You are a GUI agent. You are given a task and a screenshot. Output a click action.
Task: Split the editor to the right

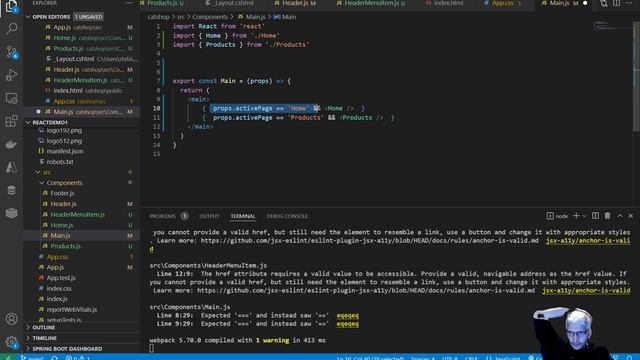pyautogui.click(x=616, y=3)
